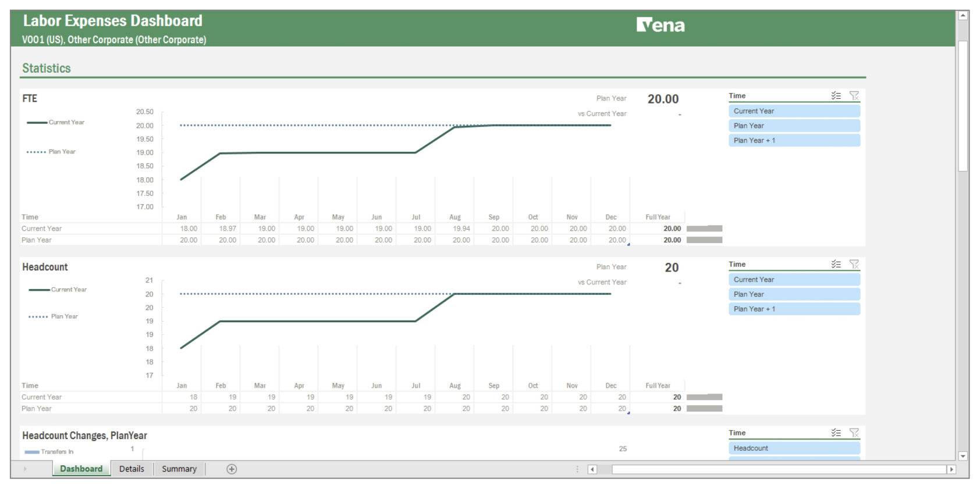Screen dimensions: 980x489
Task: Click Current Year legend in Headcount chart
Action: 58,290
